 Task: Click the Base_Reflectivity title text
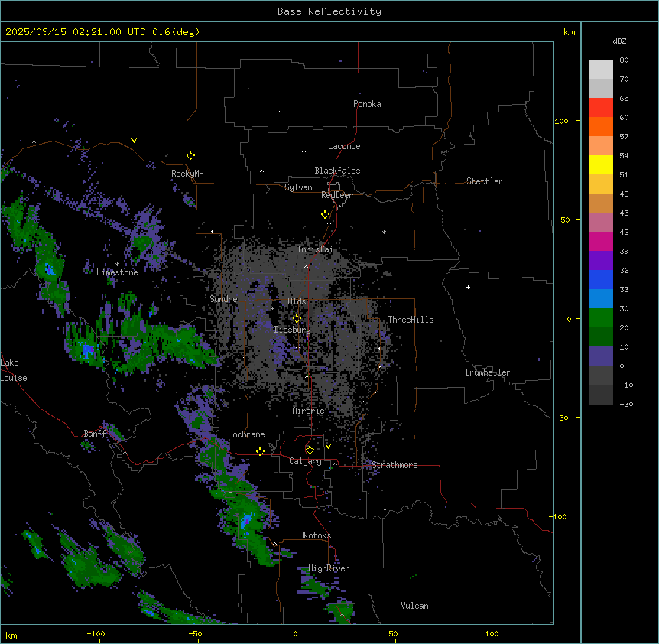point(329,11)
